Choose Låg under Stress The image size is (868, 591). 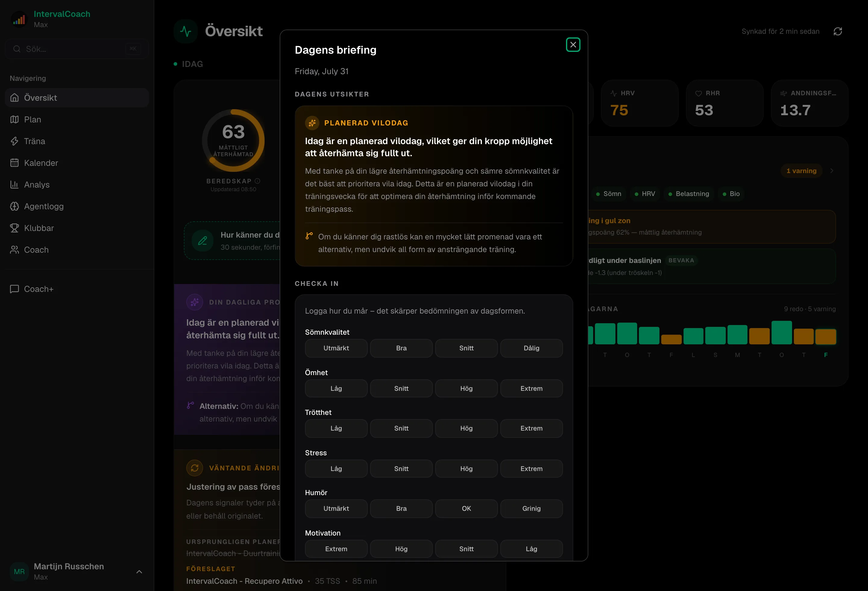[x=336, y=469]
